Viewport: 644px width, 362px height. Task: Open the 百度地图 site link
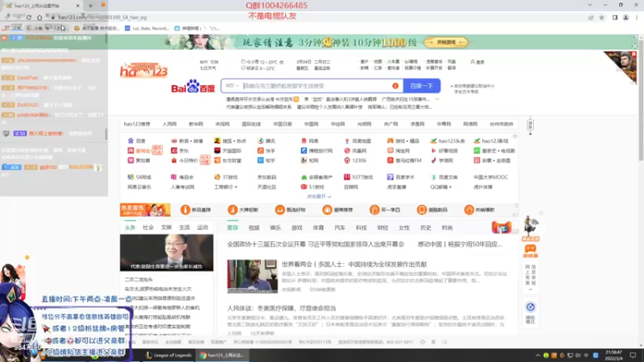point(357,141)
